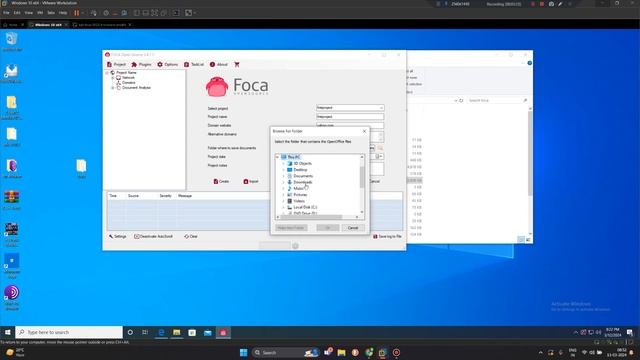Open the Options menu in FOCA

pyautogui.click(x=167, y=64)
